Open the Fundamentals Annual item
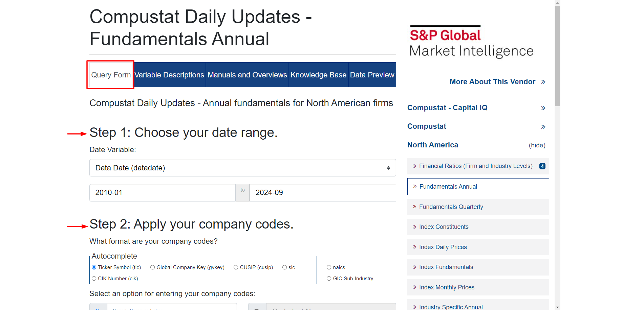644x310 pixels. (x=478, y=187)
